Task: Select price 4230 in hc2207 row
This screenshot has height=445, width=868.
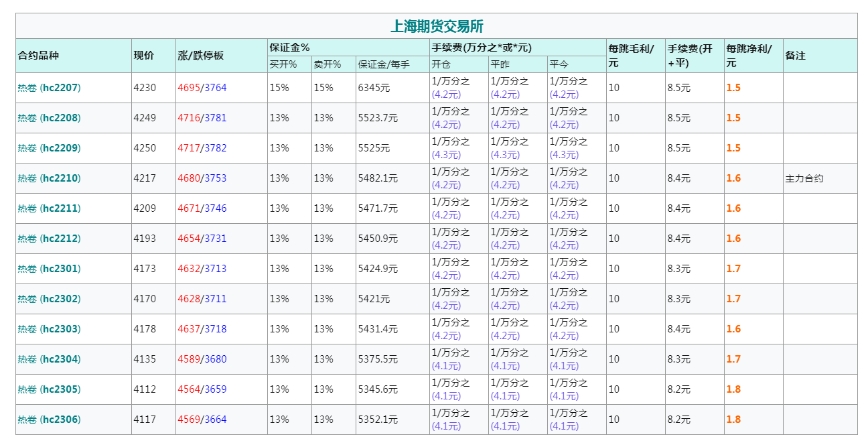Action: (145, 88)
